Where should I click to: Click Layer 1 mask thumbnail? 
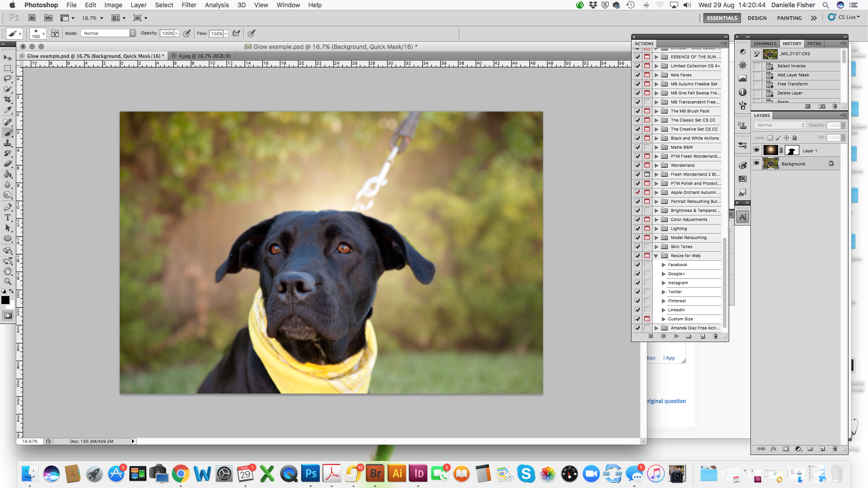792,150
